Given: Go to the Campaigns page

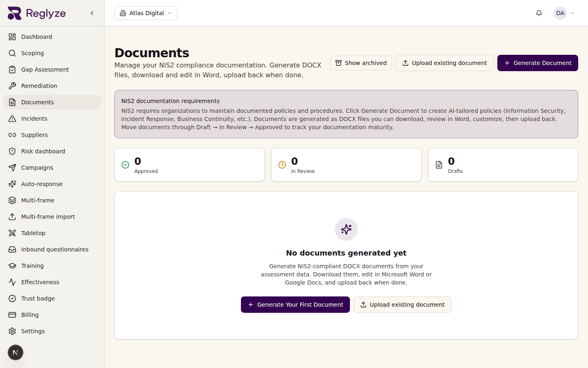Looking at the screenshot, I should click(x=52, y=168).
